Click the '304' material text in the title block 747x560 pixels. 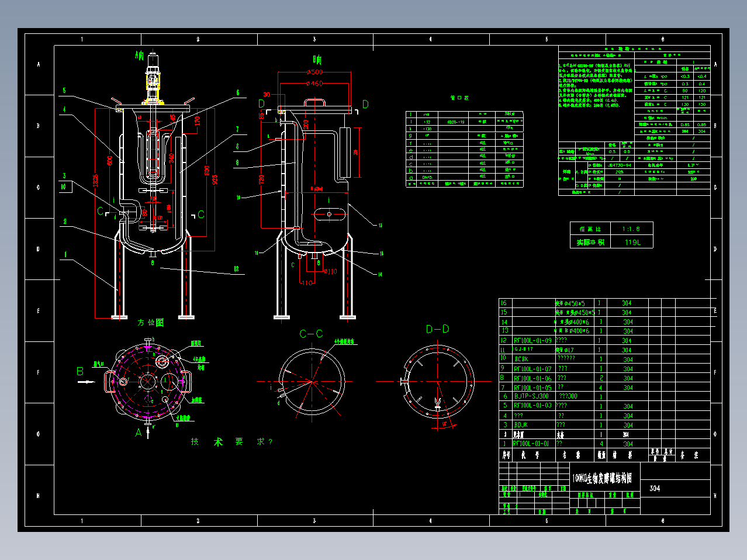point(655,489)
